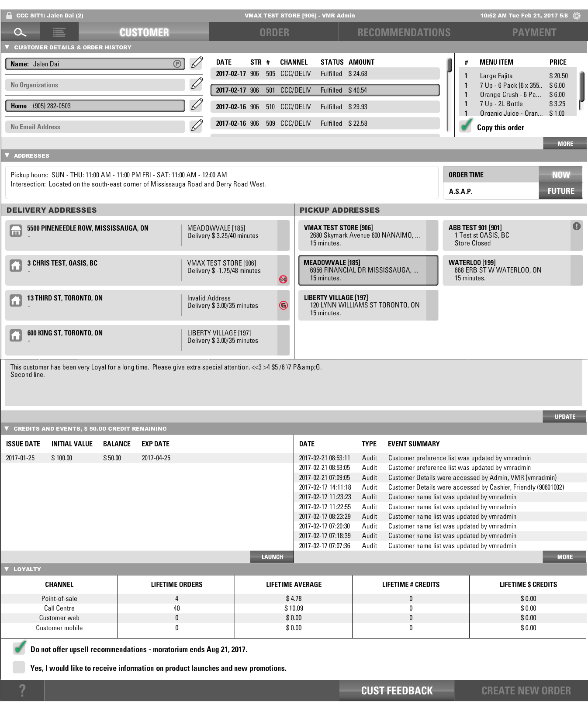Switch to the RECOMMENDATIONS tab
Screen dimensions: 588x711
tap(404, 32)
